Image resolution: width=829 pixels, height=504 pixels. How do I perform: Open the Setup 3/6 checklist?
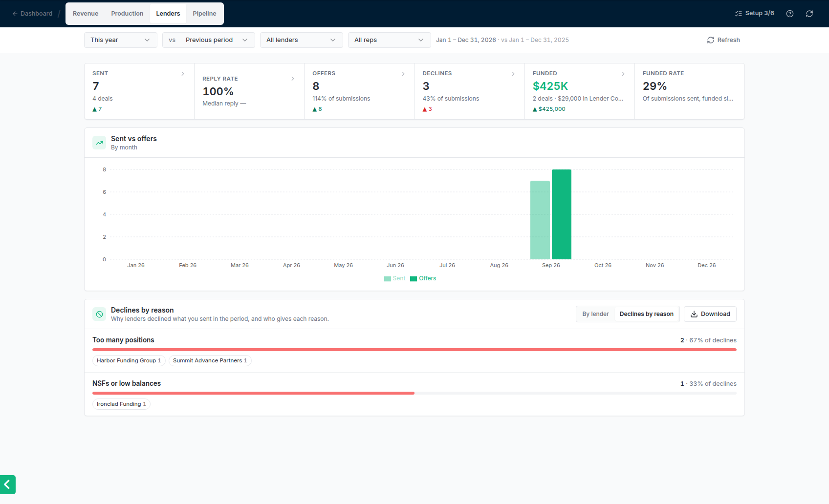coord(755,13)
